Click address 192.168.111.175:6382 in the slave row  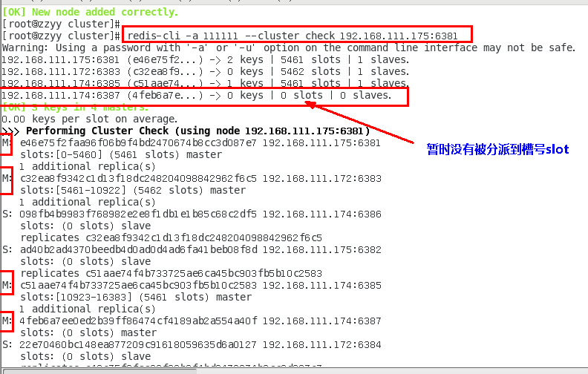(x=321, y=250)
